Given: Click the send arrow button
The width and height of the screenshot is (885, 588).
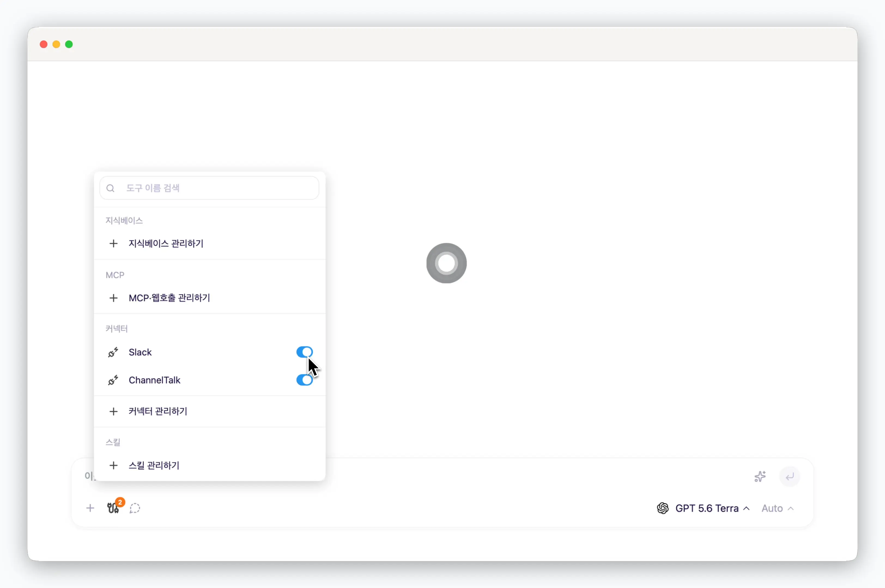Looking at the screenshot, I should click(790, 476).
